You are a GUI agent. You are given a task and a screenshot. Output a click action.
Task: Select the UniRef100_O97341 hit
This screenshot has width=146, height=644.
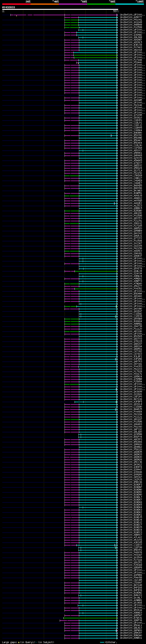coord(131,364)
